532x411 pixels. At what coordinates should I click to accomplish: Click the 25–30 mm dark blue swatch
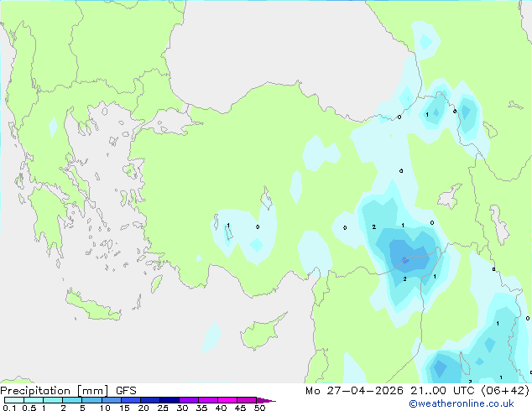point(170,400)
